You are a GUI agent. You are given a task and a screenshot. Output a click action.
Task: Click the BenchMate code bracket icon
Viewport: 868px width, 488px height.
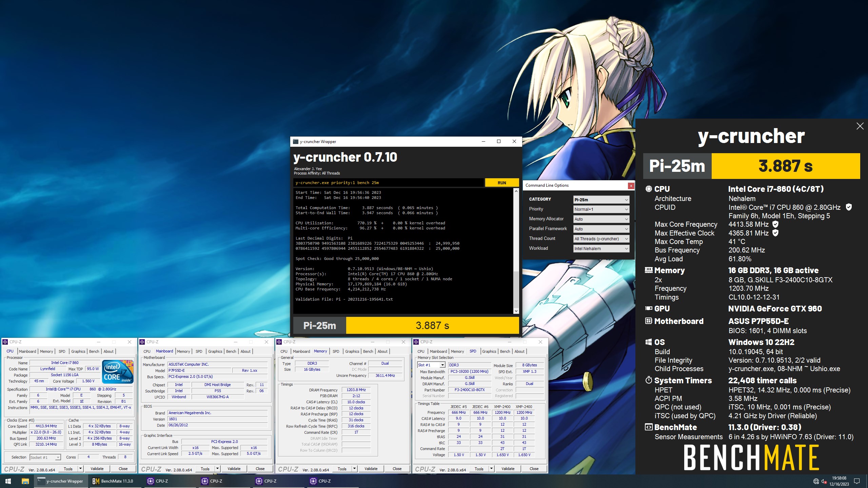pos(649,427)
